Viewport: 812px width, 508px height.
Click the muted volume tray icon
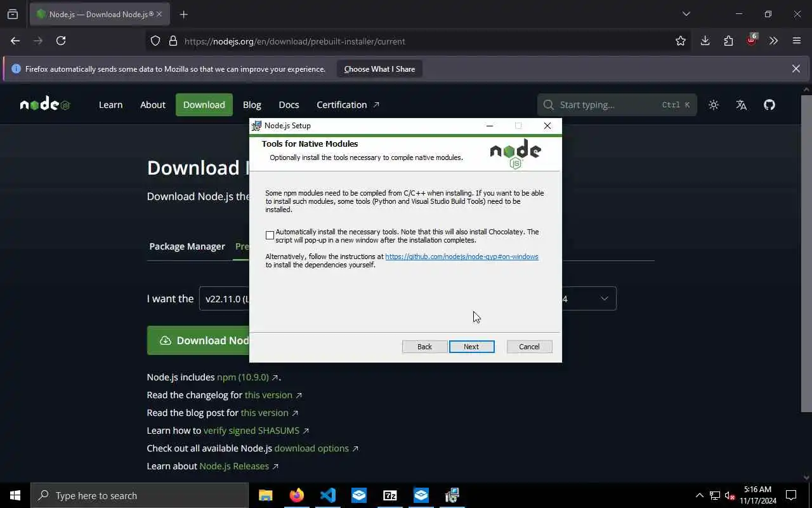(x=730, y=495)
